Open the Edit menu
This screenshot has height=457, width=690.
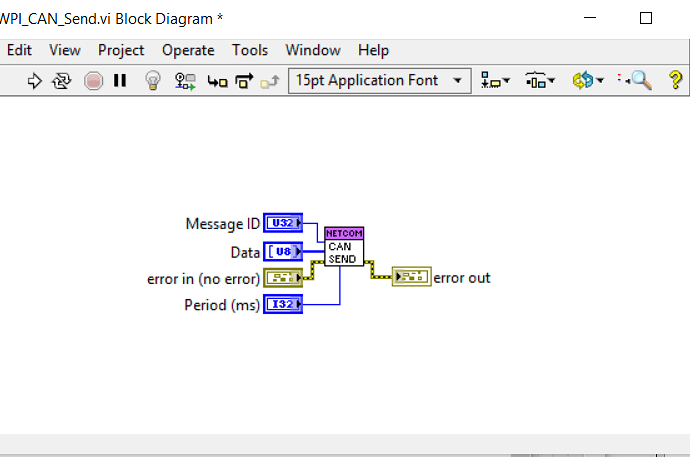tap(19, 50)
